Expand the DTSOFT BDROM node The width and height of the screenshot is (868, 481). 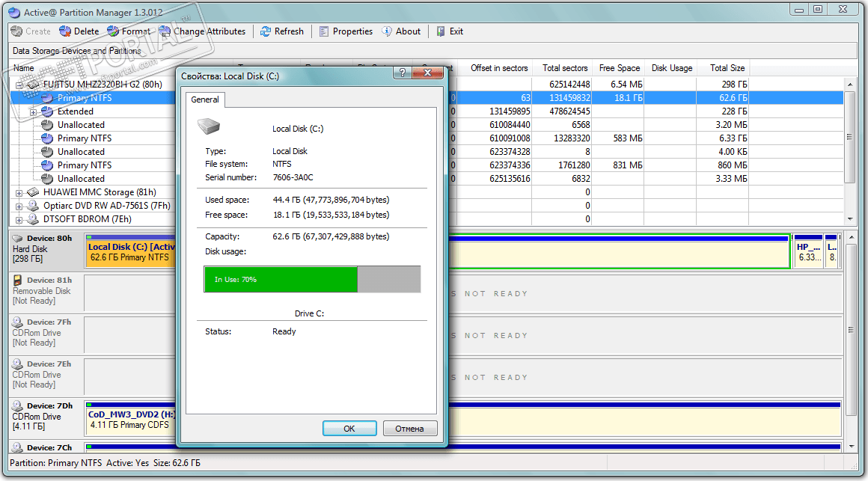19,220
